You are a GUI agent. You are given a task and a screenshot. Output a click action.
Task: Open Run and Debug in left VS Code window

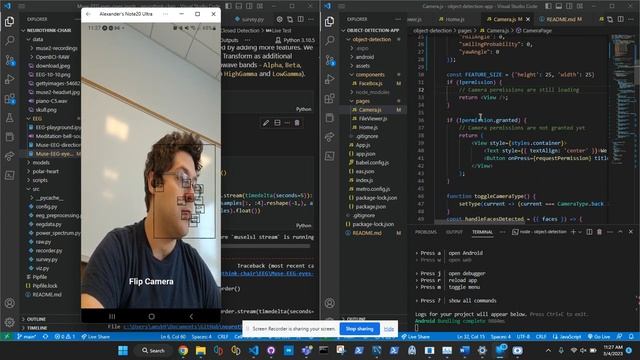coord(9,79)
